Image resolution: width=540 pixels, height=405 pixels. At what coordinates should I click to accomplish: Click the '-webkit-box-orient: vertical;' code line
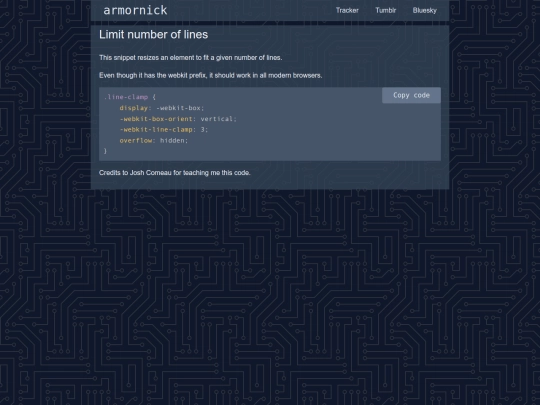coord(178,119)
